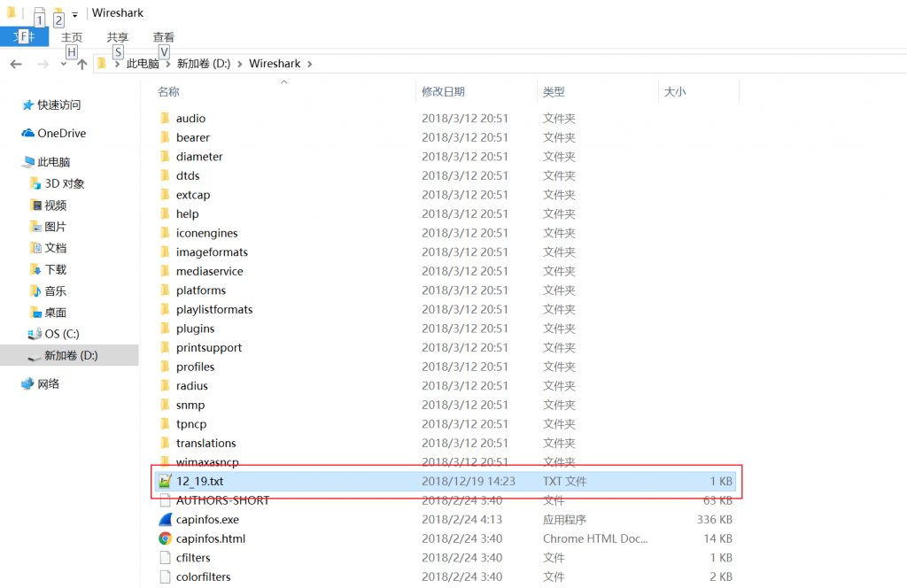
Task: Click the up one level arrow
Action: click(82, 64)
